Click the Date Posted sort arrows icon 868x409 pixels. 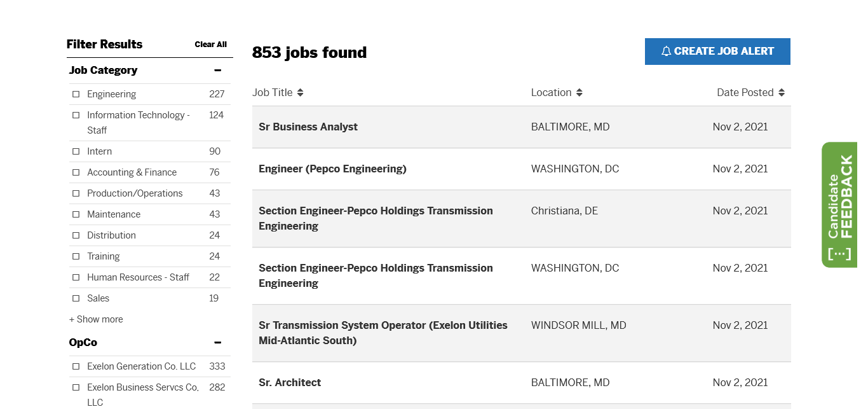782,93
